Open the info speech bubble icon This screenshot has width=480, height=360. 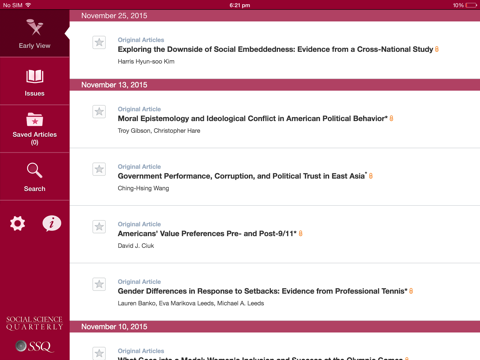point(52,223)
